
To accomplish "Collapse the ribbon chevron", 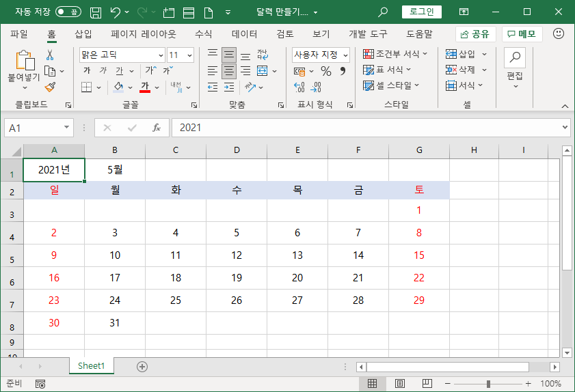I will 565,106.
